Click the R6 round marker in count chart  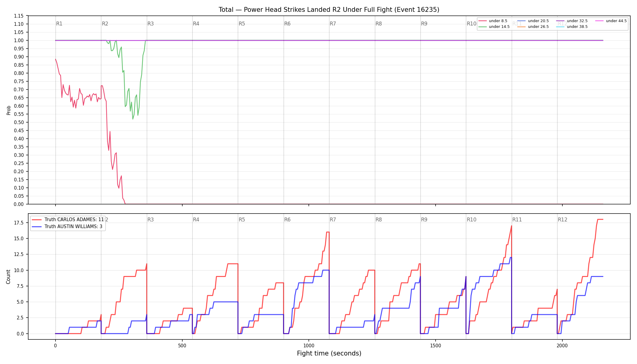(287, 220)
